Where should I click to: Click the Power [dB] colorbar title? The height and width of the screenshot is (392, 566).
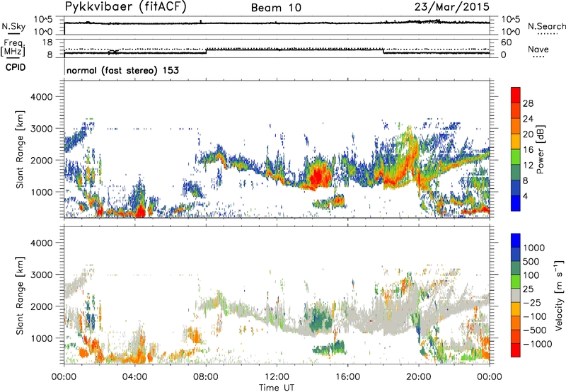tap(541, 149)
